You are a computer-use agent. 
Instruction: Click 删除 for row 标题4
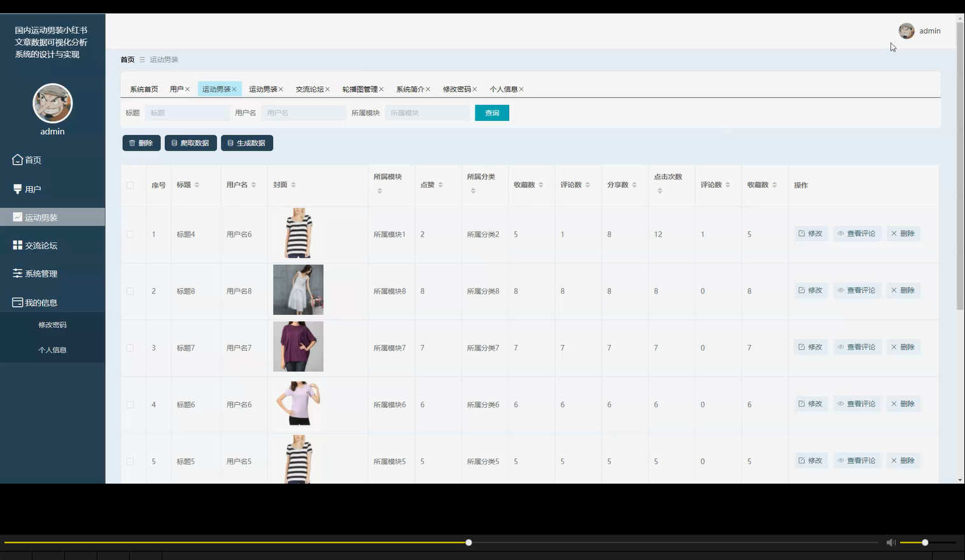click(x=903, y=234)
